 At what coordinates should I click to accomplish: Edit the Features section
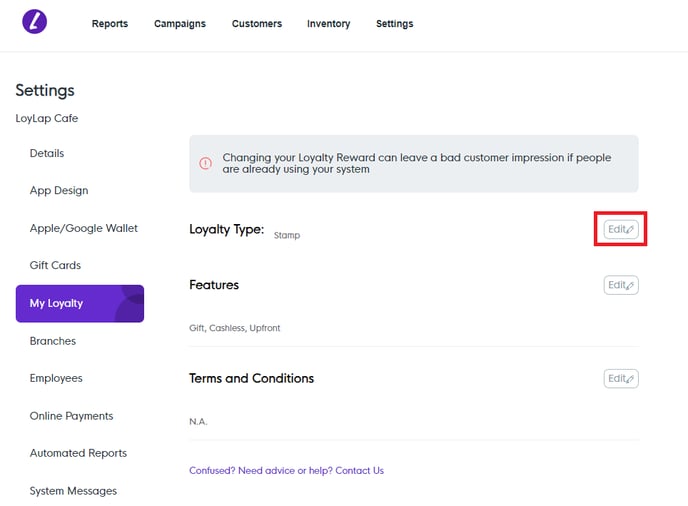click(621, 285)
